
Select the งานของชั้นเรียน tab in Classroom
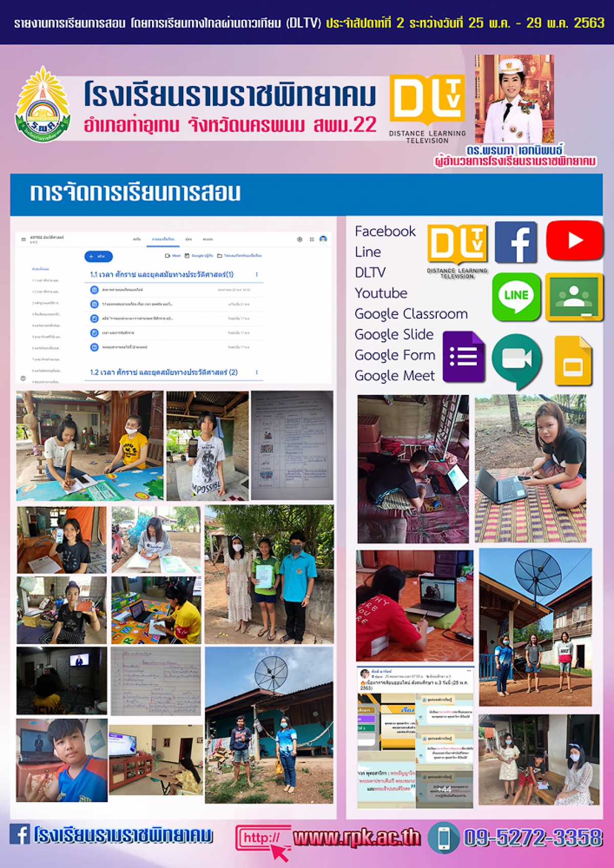(x=163, y=239)
